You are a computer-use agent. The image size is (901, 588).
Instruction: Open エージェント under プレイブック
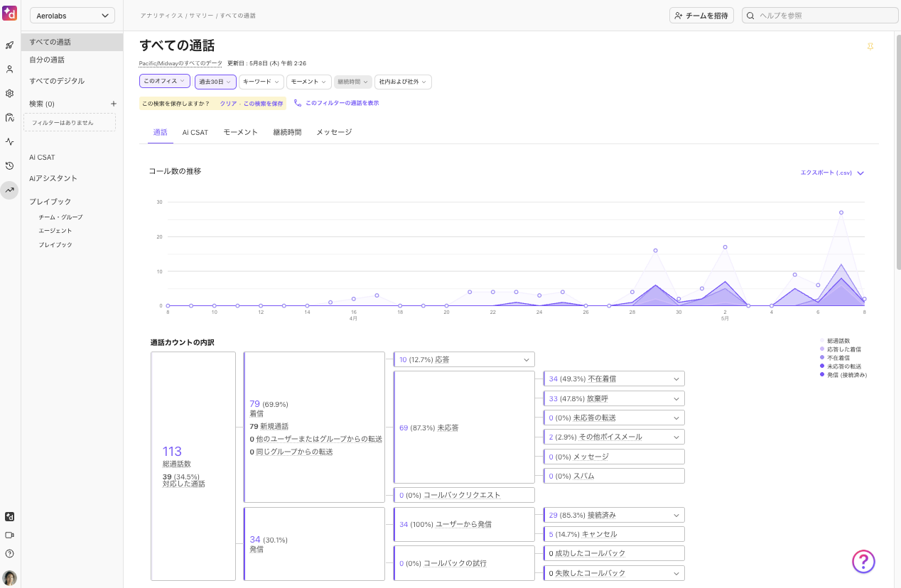click(55, 231)
